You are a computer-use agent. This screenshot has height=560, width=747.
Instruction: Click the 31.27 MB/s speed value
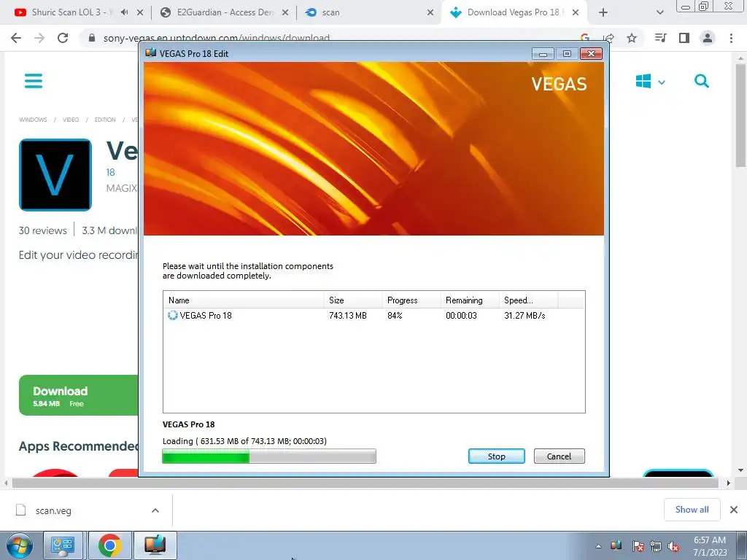click(x=525, y=315)
